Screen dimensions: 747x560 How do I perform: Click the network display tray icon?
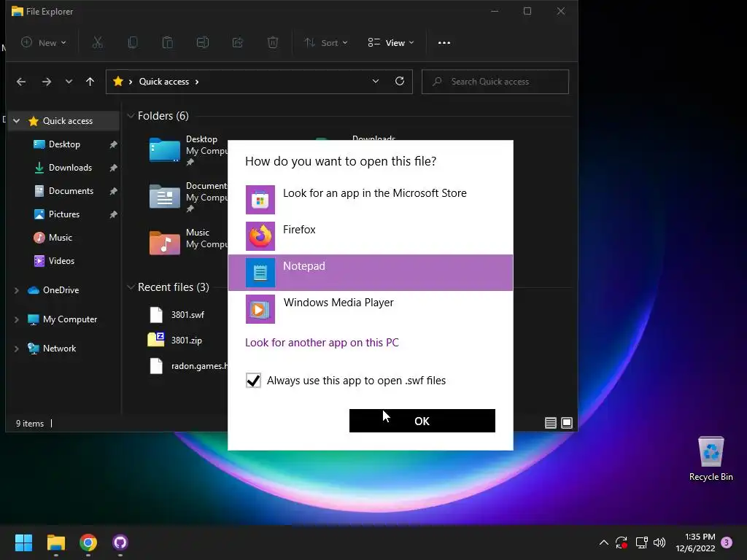[641, 542]
